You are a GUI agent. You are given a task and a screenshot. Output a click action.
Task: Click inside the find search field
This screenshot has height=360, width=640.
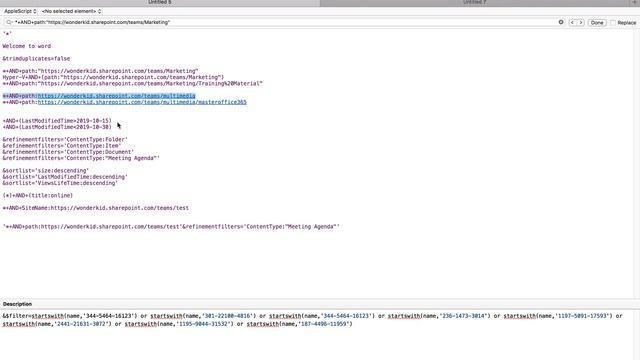click(284, 22)
